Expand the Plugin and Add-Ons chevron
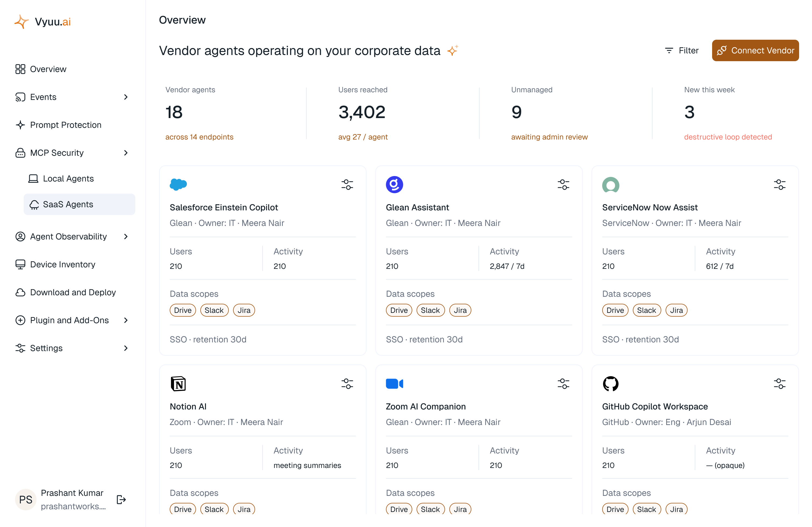 pos(126,320)
